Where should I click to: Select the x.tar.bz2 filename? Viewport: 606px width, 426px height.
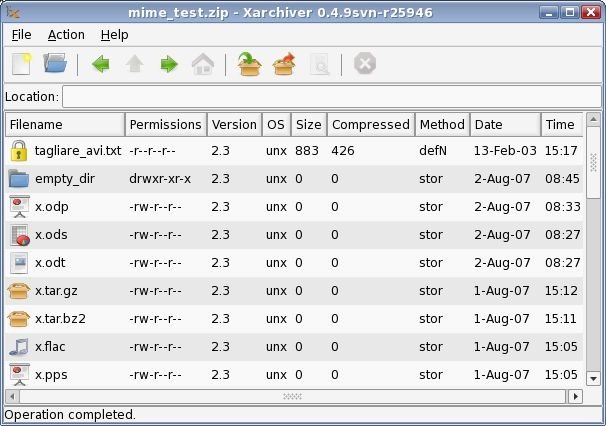point(60,319)
